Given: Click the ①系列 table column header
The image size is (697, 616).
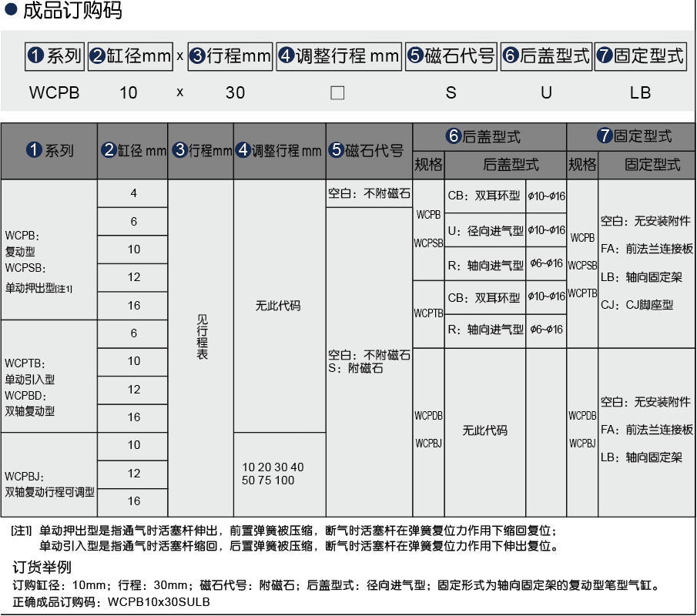Looking at the screenshot, I should (49, 151).
